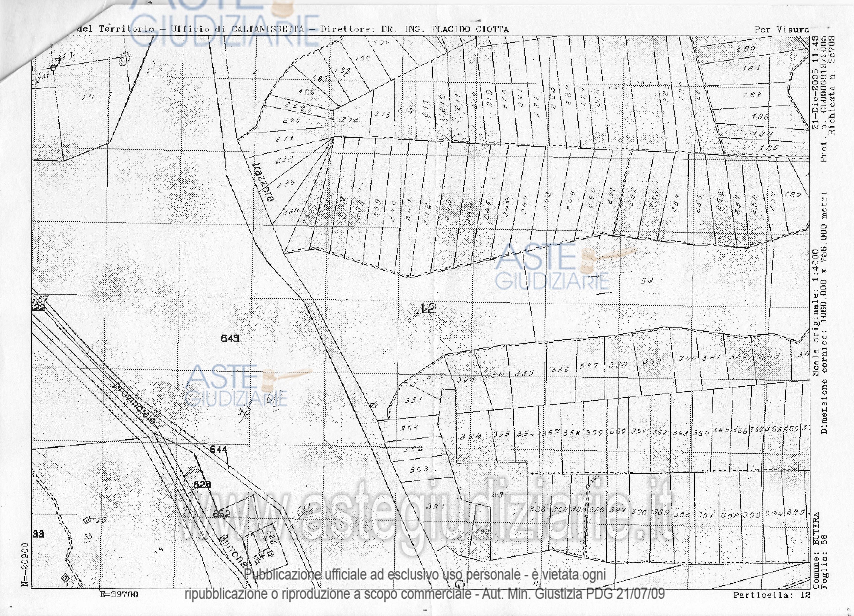
Task: Click the Per Visura header text
Action: tap(782, 29)
